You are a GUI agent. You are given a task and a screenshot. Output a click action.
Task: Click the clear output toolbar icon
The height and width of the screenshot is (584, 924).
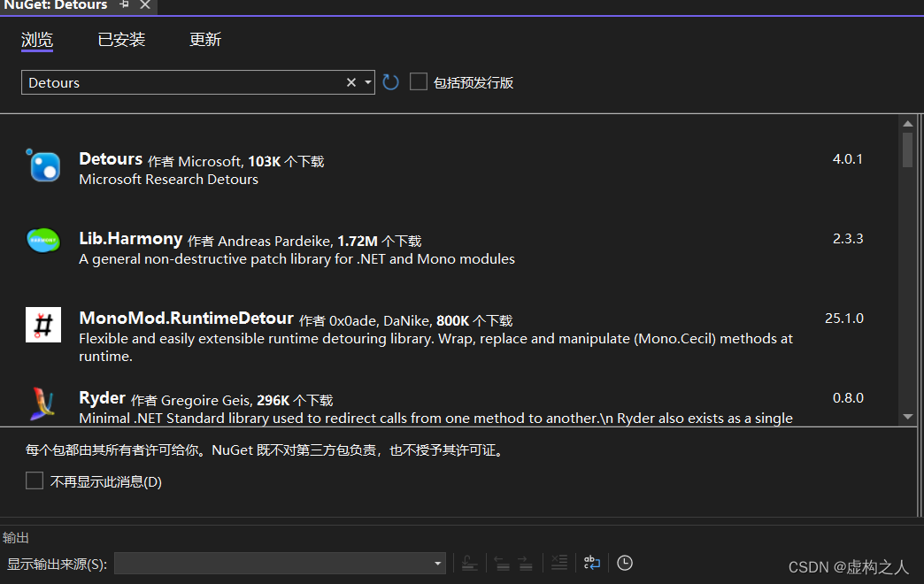coord(470,563)
